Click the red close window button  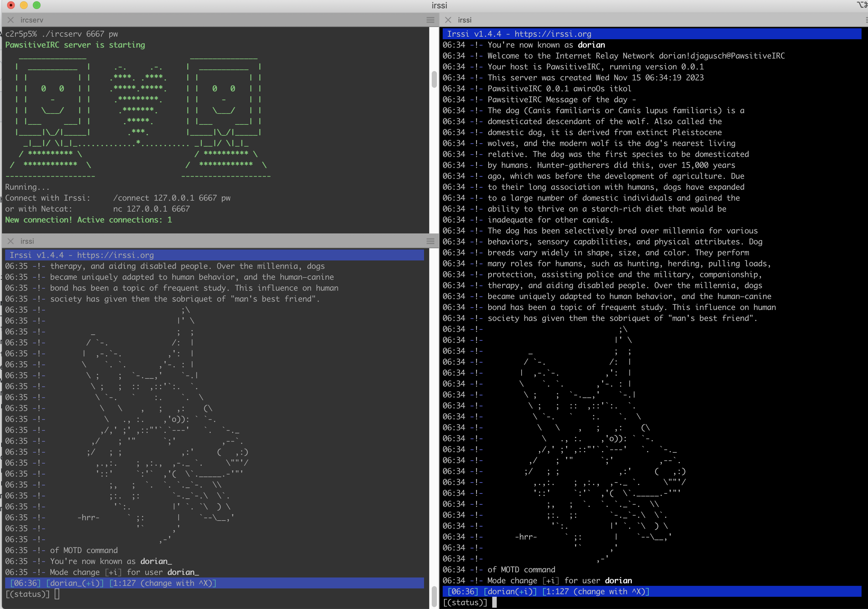click(11, 5)
